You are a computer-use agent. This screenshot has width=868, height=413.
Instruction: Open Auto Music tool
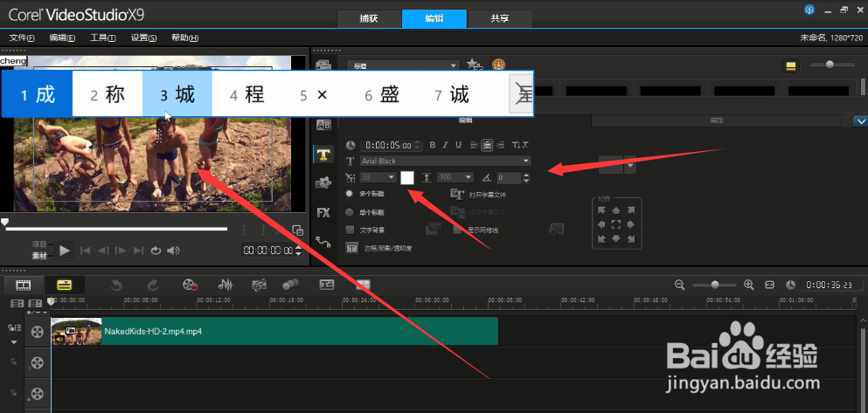click(259, 286)
